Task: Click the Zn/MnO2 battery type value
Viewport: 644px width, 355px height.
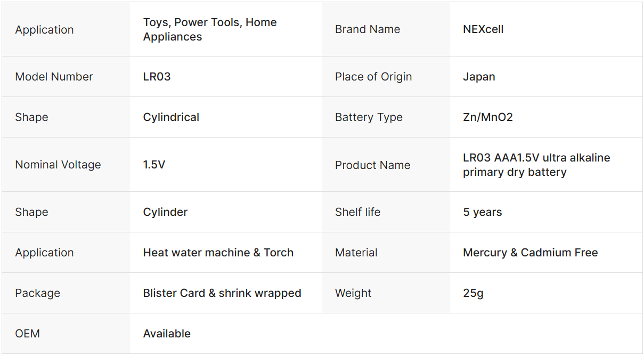Action: click(x=487, y=117)
